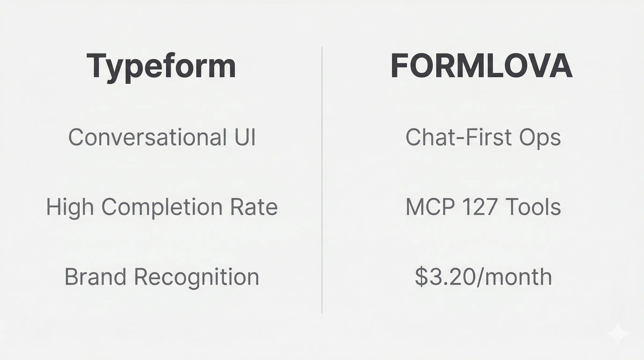The height and width of the screenshot is (360, 644).
Task: Click the "$3.20" price
Action: pos(445,277)
